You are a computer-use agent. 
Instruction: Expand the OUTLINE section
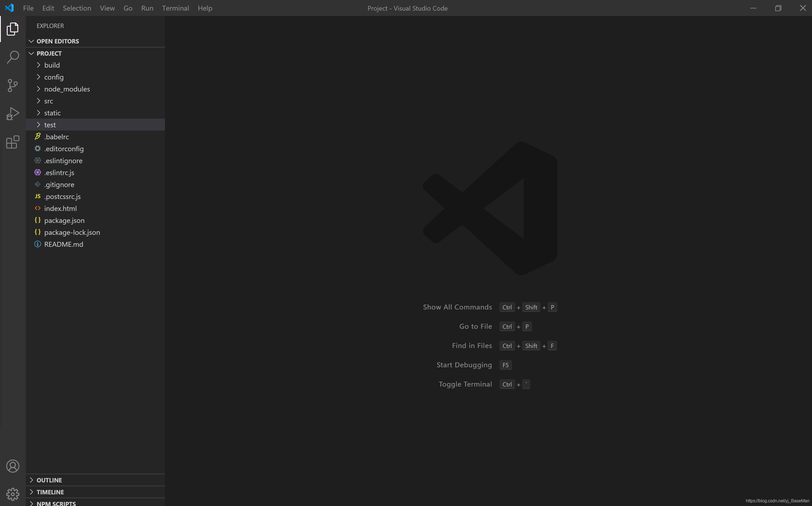click(x=49, y=480)
